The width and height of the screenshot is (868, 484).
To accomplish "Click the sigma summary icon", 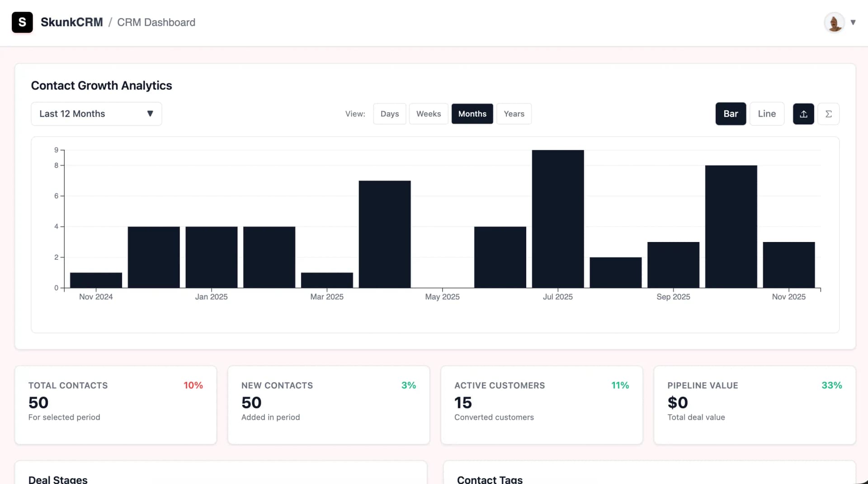I will pyautogui.click(x=829, y=114).
